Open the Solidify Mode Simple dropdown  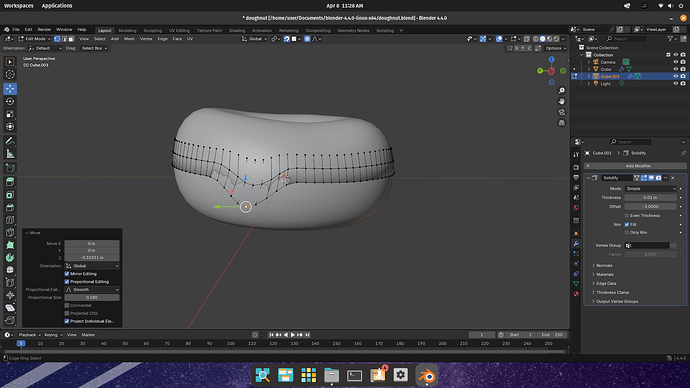point(650,189)
